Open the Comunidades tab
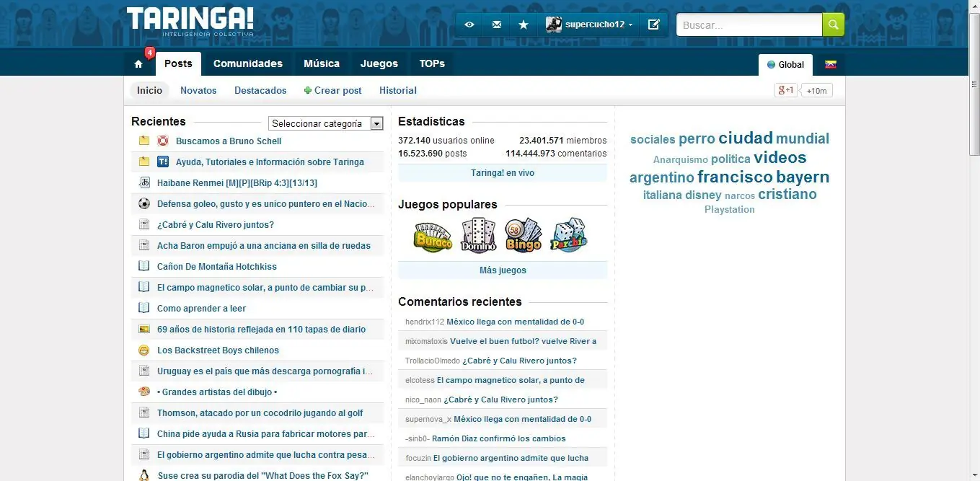This screenshot has height=481, width=980. coord(248,63)
